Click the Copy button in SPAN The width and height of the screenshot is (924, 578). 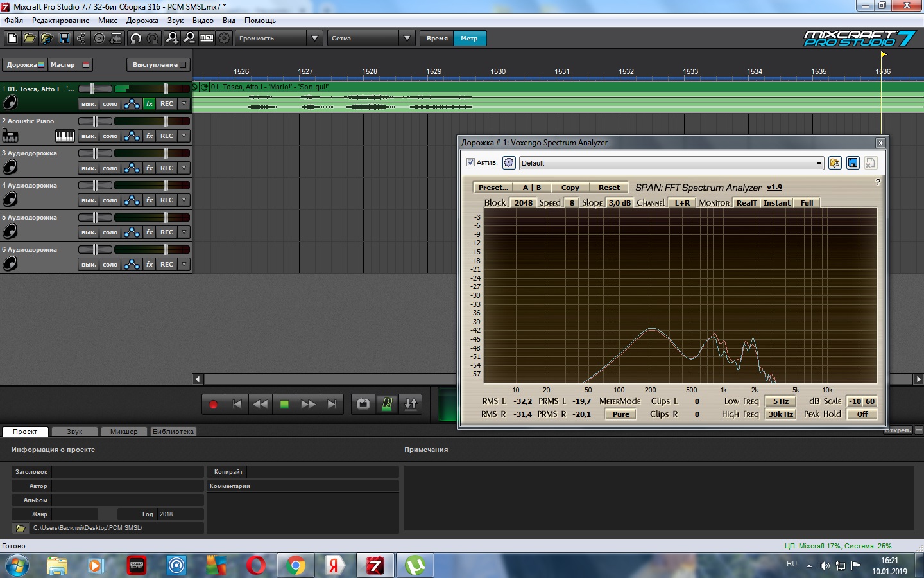click(x=570, y=188)
